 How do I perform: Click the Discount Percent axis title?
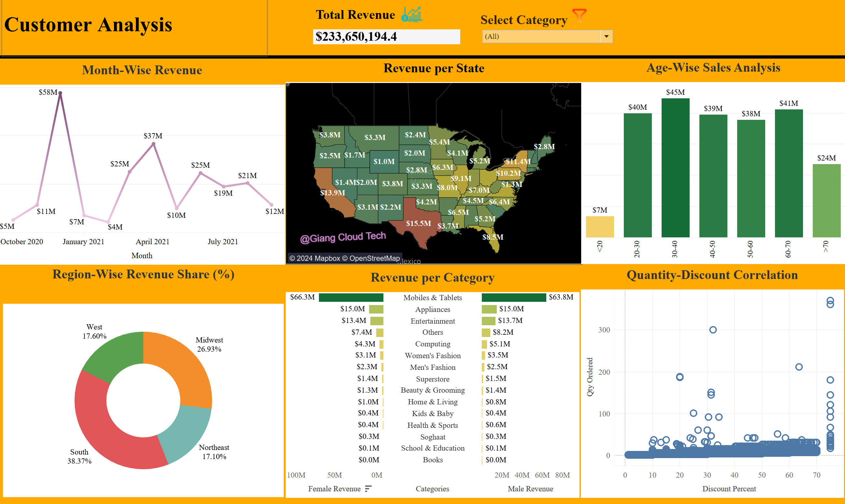coord(729,489)
